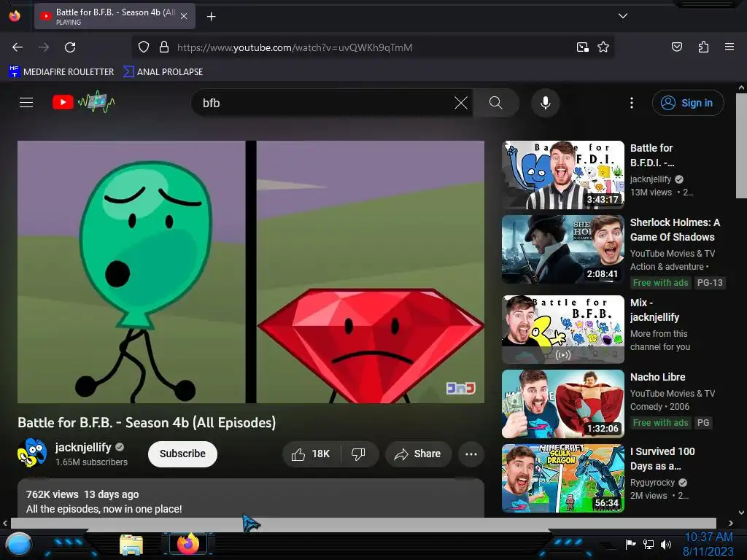Viewport: 747px width, 560px height.
Task: Click the horizontal page scrollbar
Action: (x=363, y=523)
